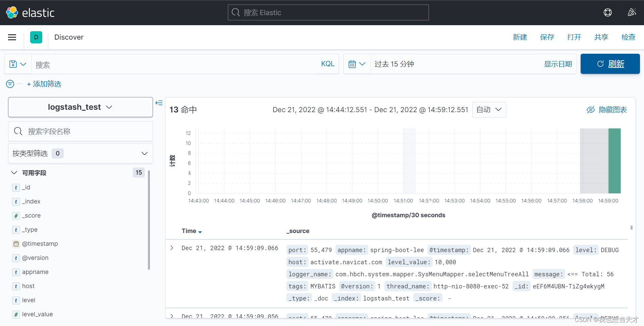The height and width of the screenshot is (326, 644).
Task: Click the green D space icon beside Discover
Action: (36, 37)
